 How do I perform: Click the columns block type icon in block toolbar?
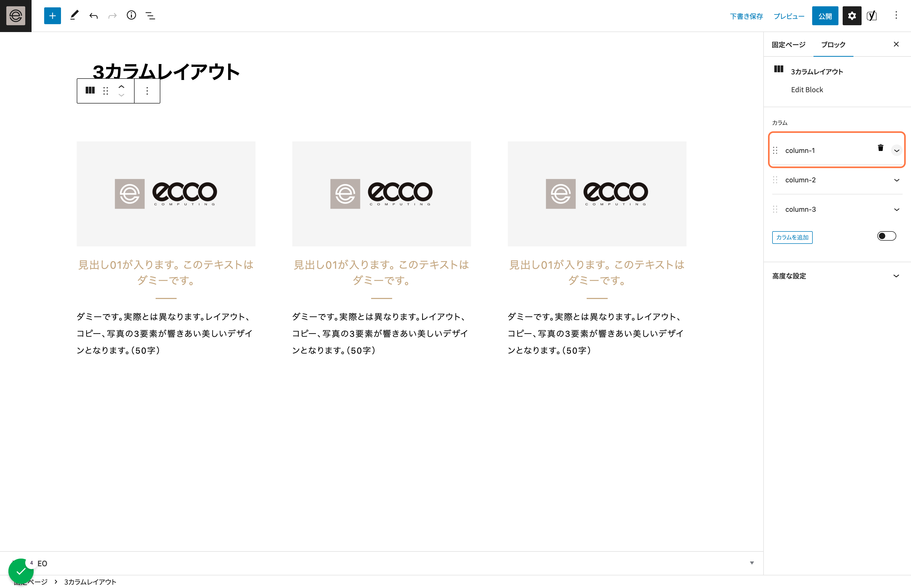(90, 90)
